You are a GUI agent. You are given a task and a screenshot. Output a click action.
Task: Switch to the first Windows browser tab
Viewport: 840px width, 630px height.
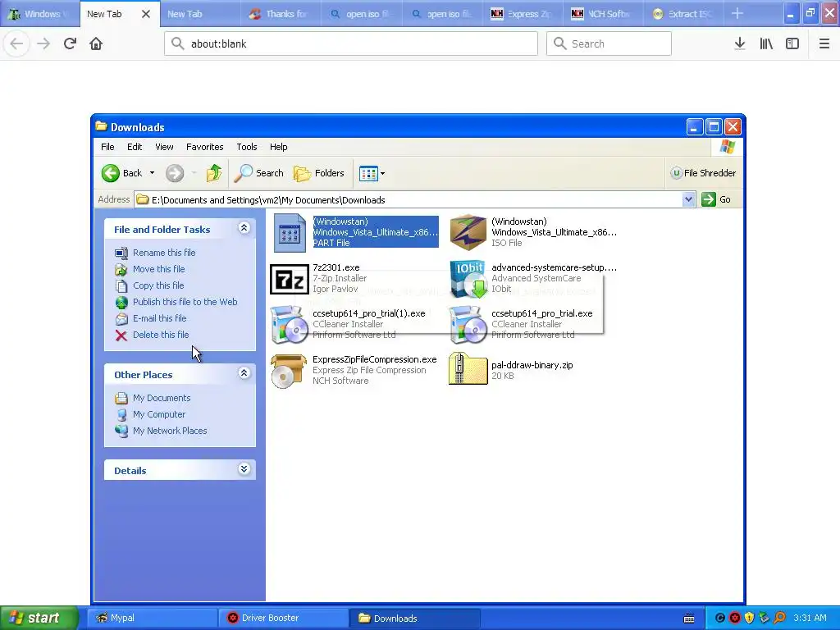pos(39,14)
